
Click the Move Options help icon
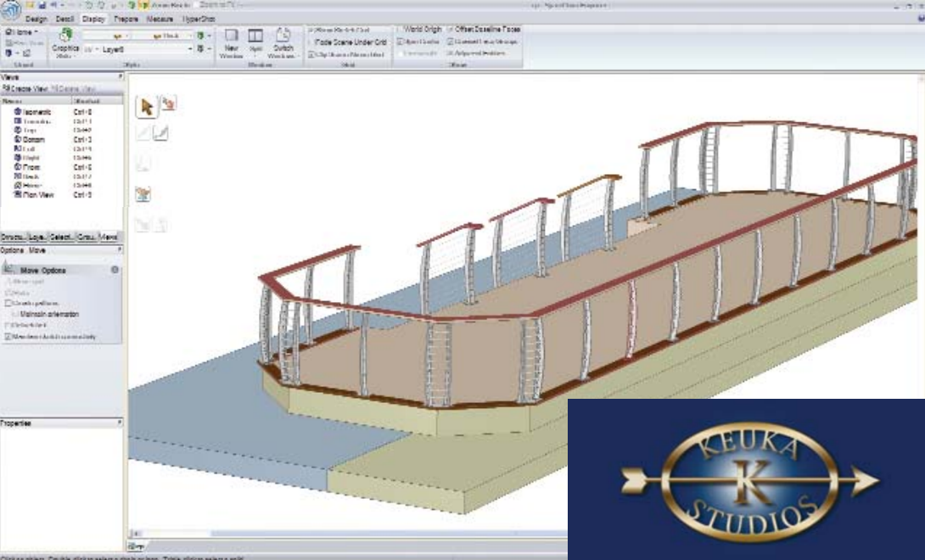pos(115,270)
